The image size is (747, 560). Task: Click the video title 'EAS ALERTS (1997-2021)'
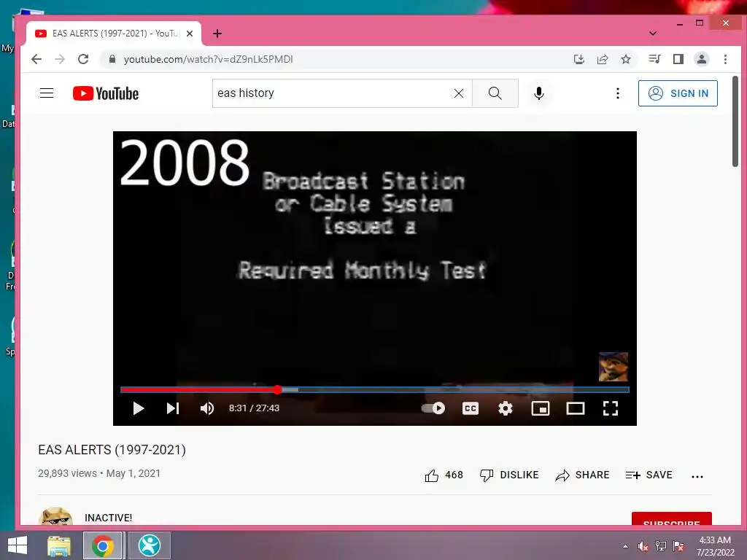pyautogui.click(x=112, y=449)
